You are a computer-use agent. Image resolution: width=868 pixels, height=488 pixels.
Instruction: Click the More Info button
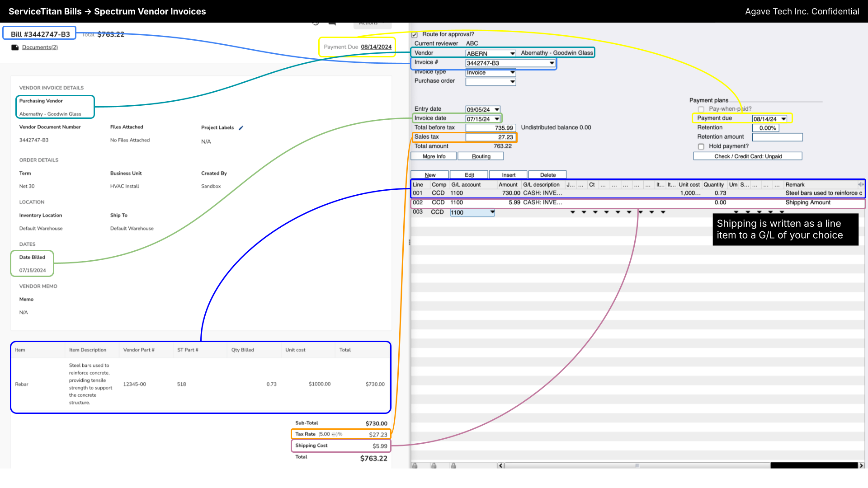pos(434,156)
